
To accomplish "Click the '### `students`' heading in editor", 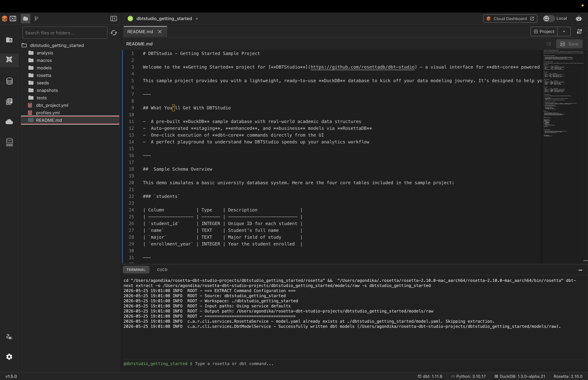I will tap(161, 196).
